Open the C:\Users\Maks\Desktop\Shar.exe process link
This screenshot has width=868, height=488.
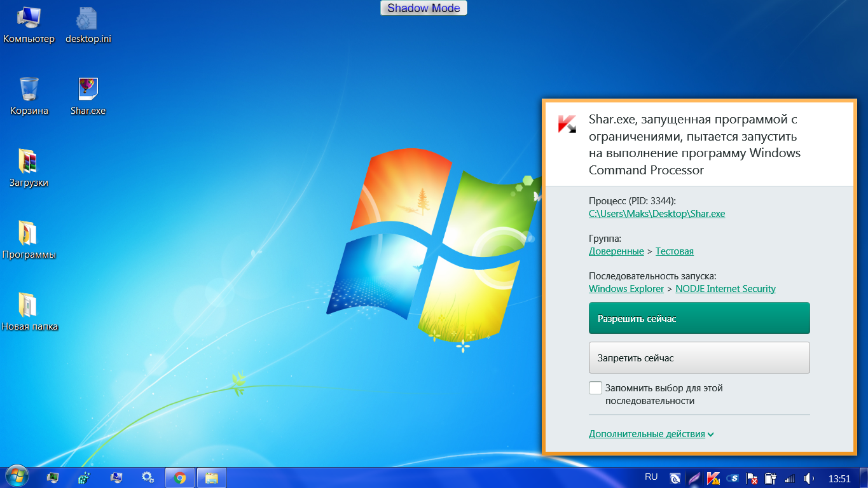pyautogui.click(x=656, y=214)
